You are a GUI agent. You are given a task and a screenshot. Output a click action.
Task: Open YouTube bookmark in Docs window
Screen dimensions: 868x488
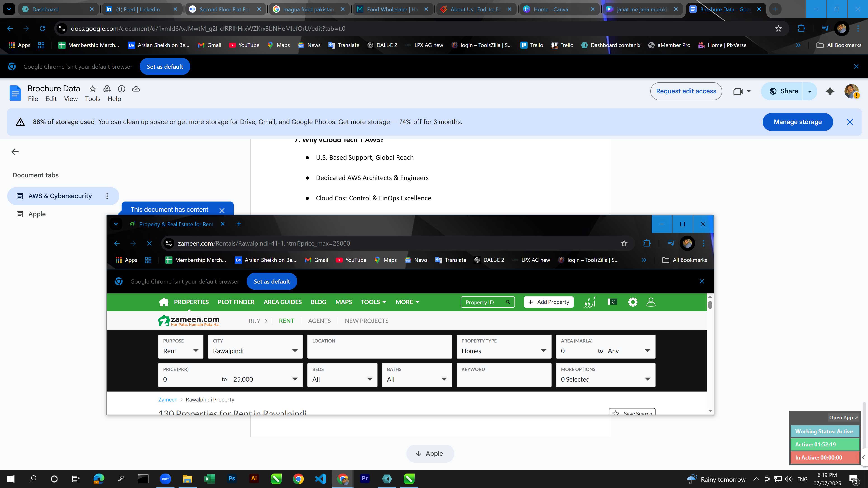[x=244, y=45]
